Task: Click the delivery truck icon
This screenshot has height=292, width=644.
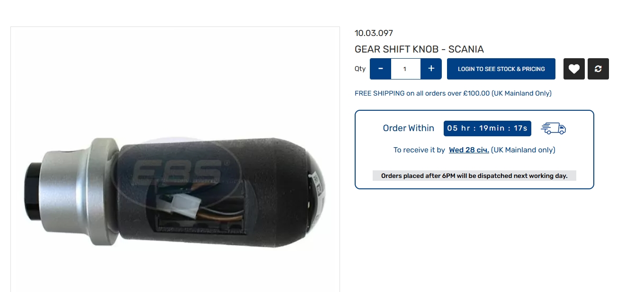Action: 554,128
